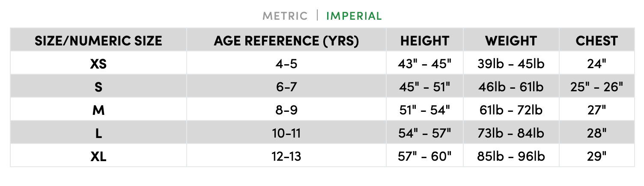
Task: Select the Imperial units tab
Action: tap(354, 16)
